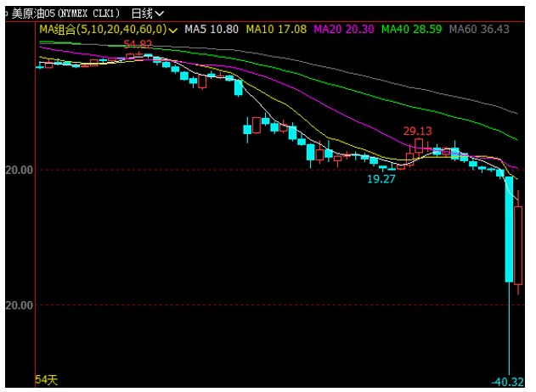Click the upper 20.00 price axis label

(19, 170)
